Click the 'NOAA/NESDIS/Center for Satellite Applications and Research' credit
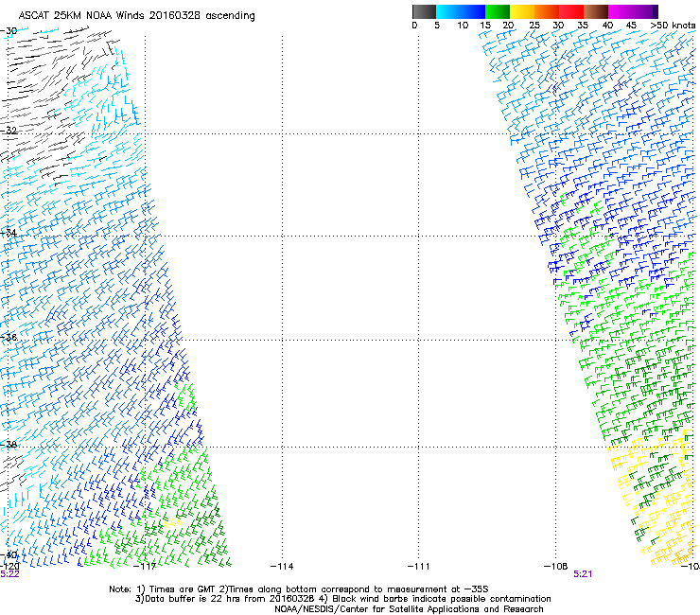The height and width of the screenshot is (615, 700). (409, 609)
